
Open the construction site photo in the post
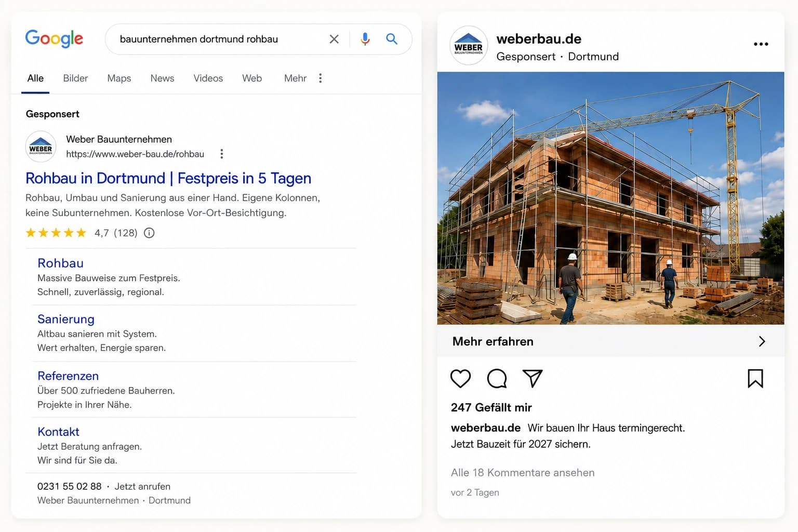pos(610,198)
